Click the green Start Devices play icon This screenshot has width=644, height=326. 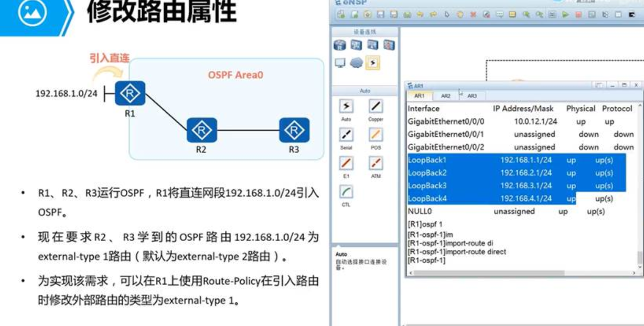click(x=565, y=15)
